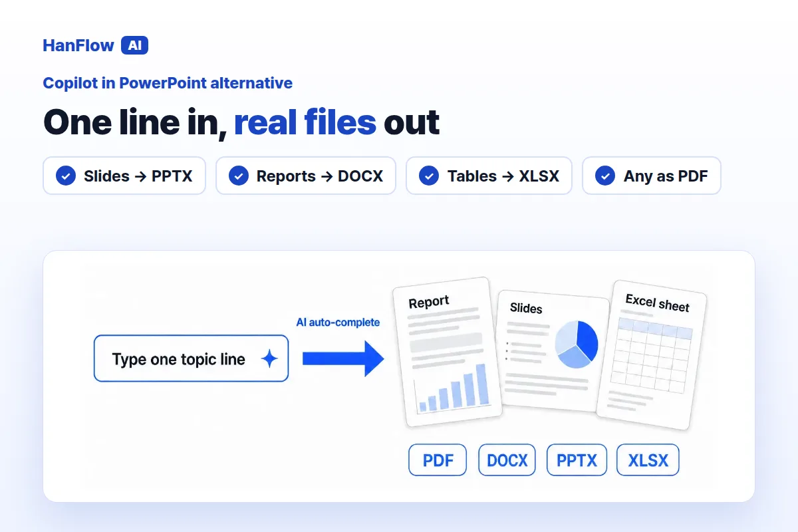Click the table grid in the Excel sheet
798x532 pixels.
(x=652, y=355)
